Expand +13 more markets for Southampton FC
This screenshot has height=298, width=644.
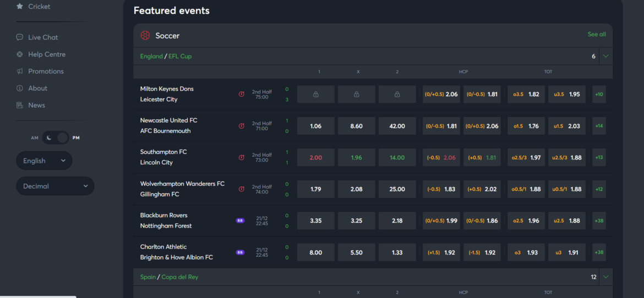(599, 157)
